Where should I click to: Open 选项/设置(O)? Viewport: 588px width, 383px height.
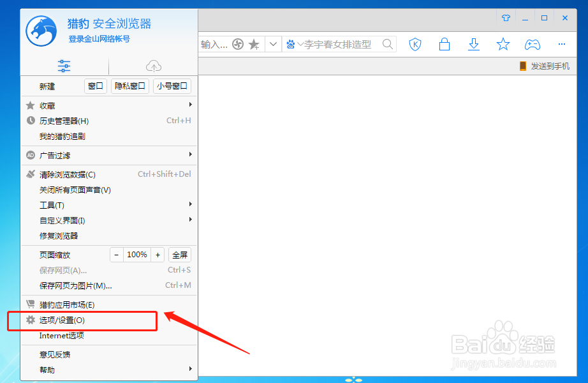(x=109, y=320)
